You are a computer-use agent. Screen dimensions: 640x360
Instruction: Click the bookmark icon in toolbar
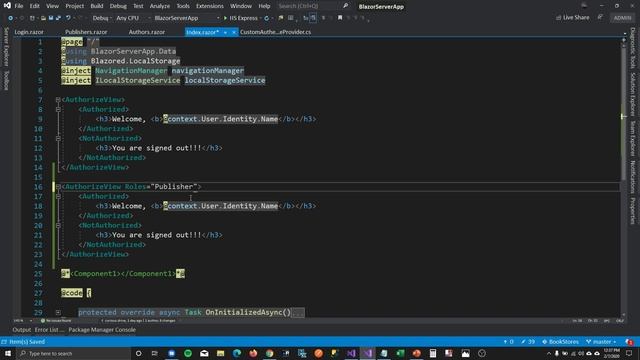pyautogui.click(x=340, y=18)
